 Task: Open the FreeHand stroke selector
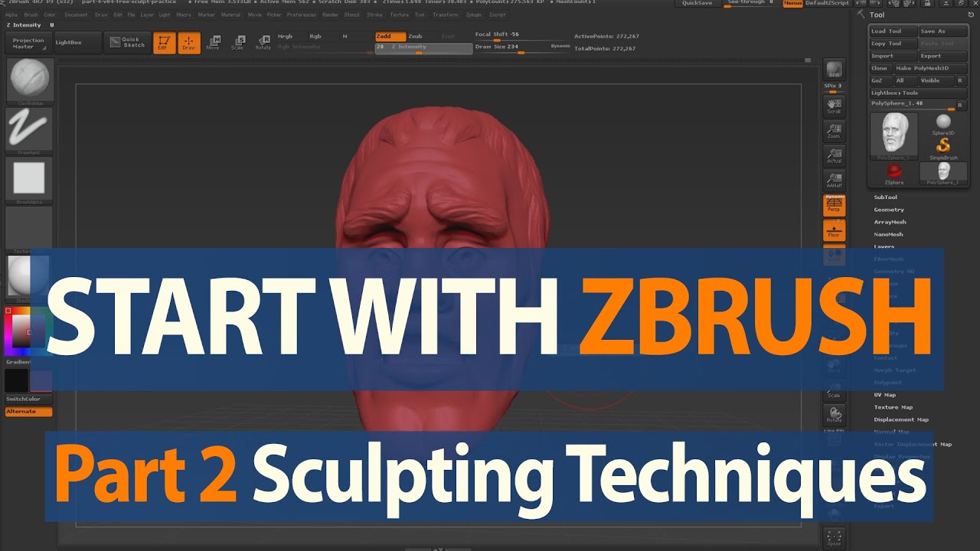coord(29,130)
